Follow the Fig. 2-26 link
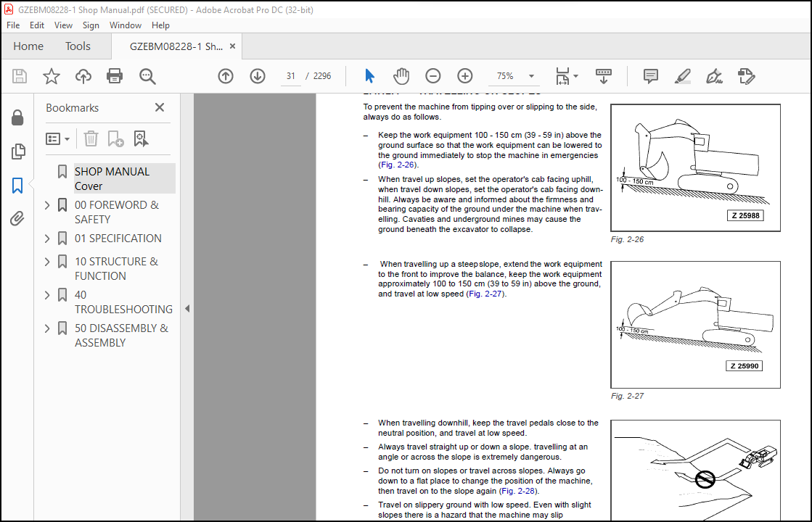The height and width of the screenshot is (522, 812). 397,165
